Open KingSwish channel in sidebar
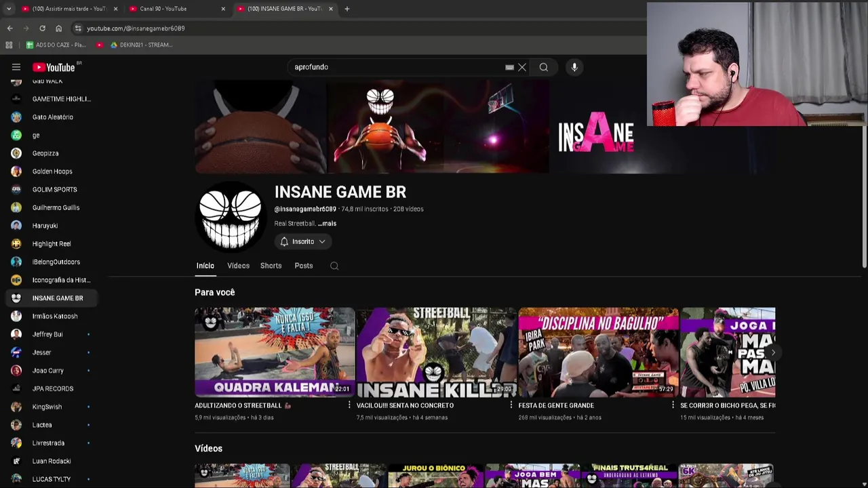 coord(52,407)
